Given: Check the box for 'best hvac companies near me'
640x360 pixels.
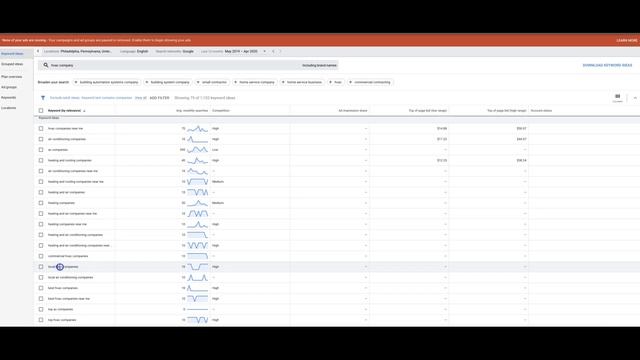Looking at the screenshot, I should [41, 298].
